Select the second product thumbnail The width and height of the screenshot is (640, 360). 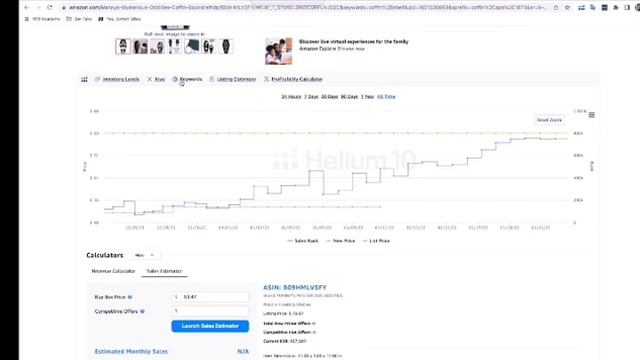[x=140, y=47]
